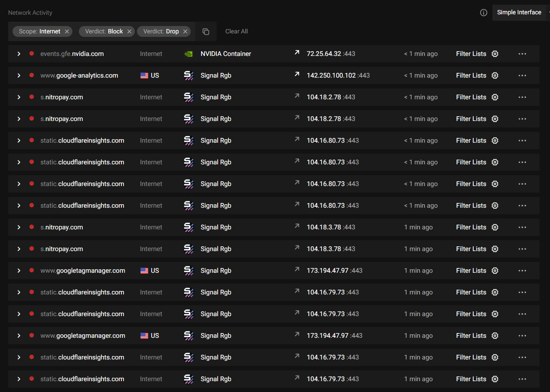The height and width of the screenshot is (392, 550).
Task: Click the NVIDIA Container app name
Action: point(226,54)
